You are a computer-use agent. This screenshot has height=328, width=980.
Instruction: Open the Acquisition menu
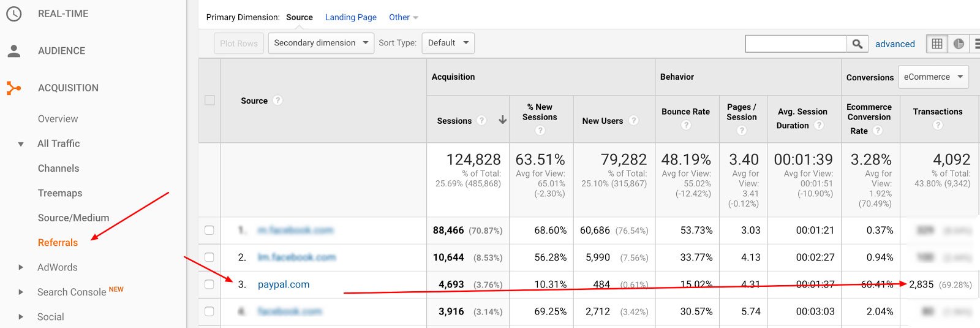pos(68,88)
